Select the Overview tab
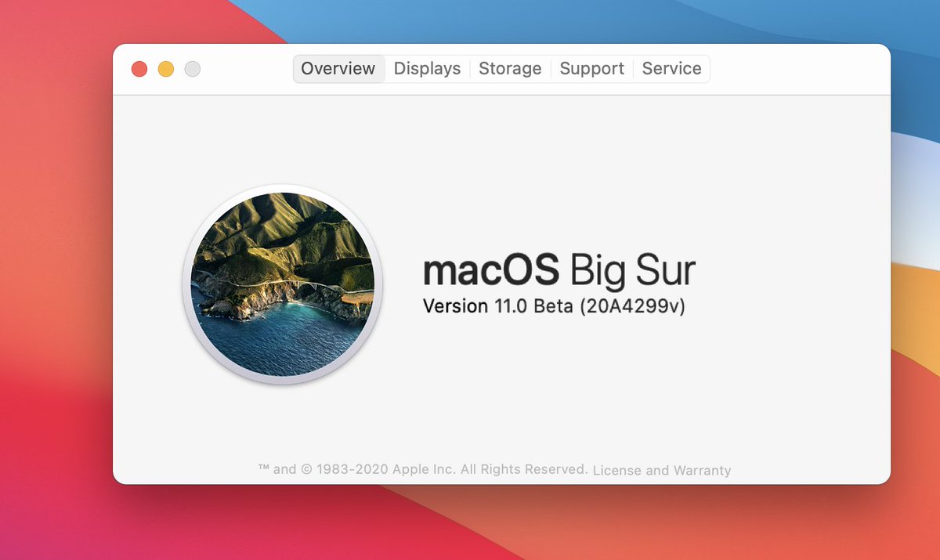The height and width of the screenshot is (560, 940). [338, 69]
